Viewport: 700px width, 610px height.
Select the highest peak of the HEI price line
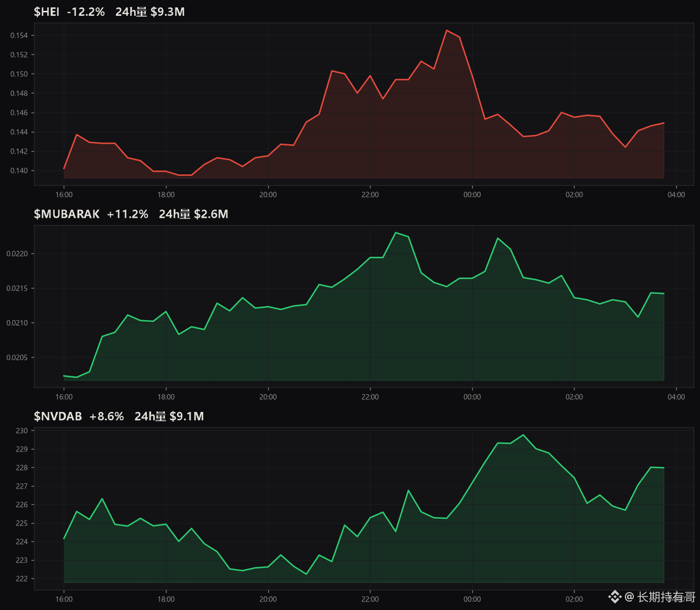447,30
